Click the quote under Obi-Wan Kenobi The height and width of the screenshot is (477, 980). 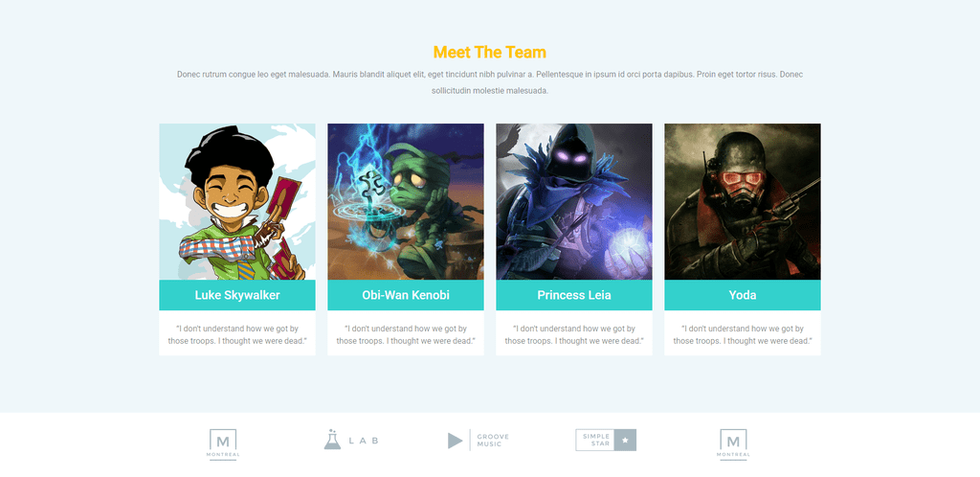click(x=406, y=334)
